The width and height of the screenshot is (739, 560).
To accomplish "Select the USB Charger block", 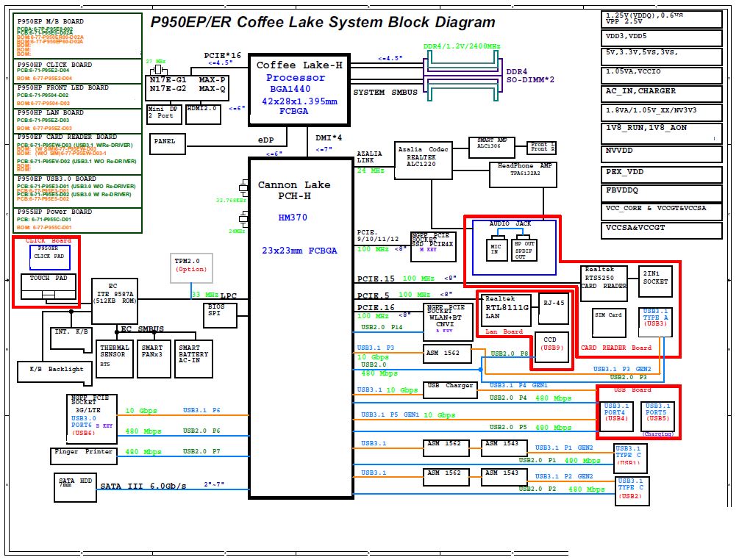I will coord(450,390).
